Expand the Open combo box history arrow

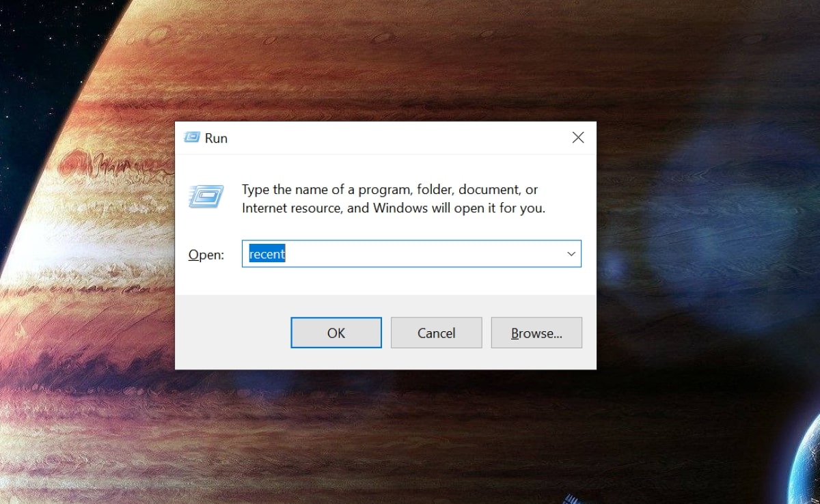click(571, 254)
